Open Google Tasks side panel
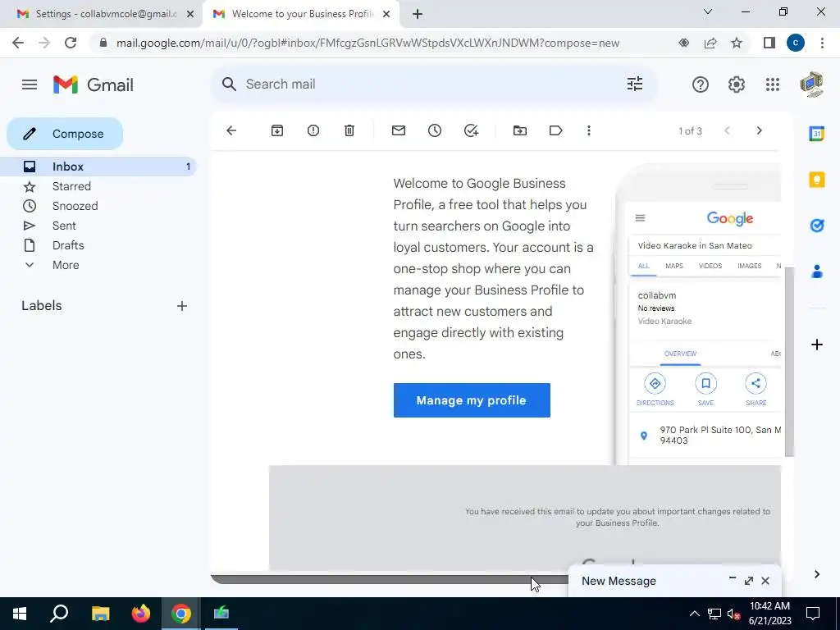Image resolution: width=840 pixels, height=630 pixels. (x=817, y=226)
